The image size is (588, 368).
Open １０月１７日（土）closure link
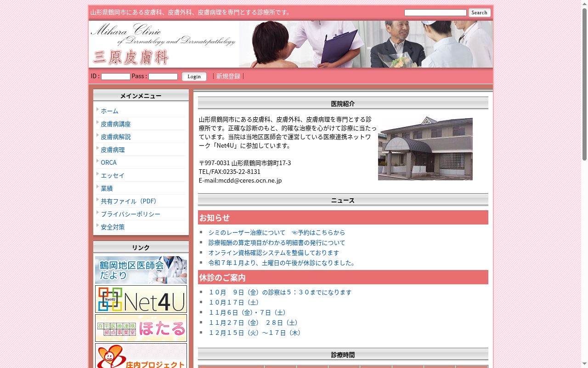(x=235, y=303)
